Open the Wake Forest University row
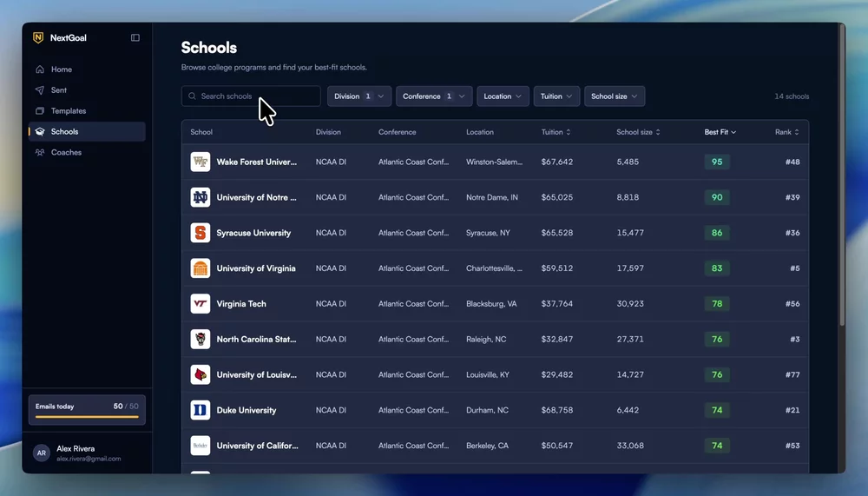 pyautogui.click(x=495, y=162)
